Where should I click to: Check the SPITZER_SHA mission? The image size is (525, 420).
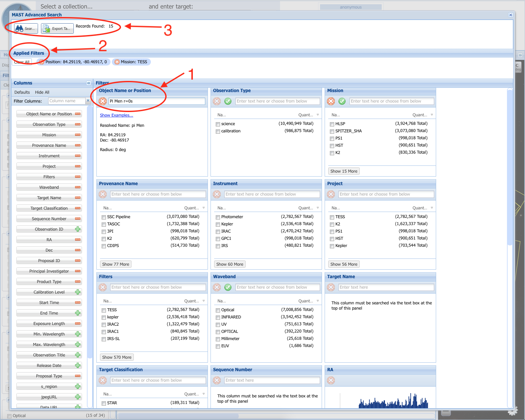[x=332, y=131]
